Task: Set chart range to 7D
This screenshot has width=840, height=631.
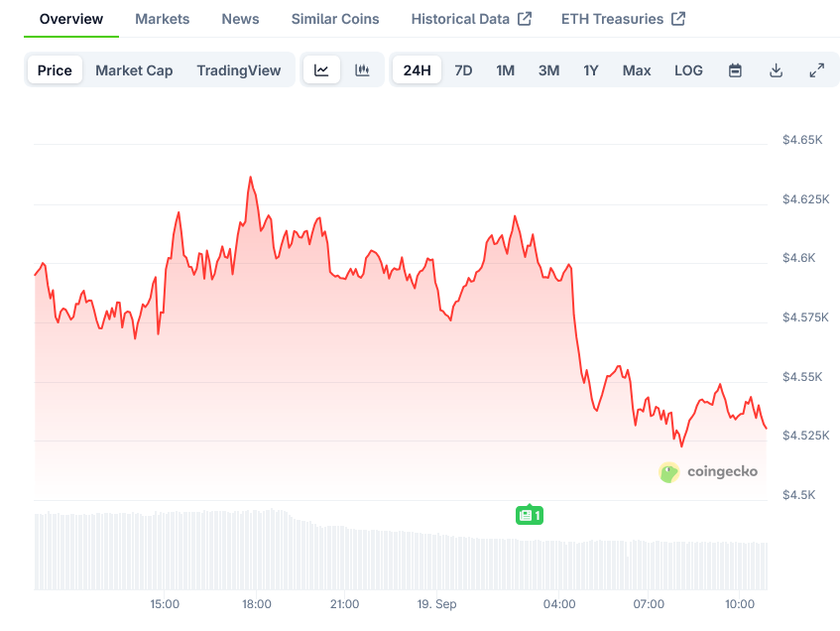Action: click(463, 70)
